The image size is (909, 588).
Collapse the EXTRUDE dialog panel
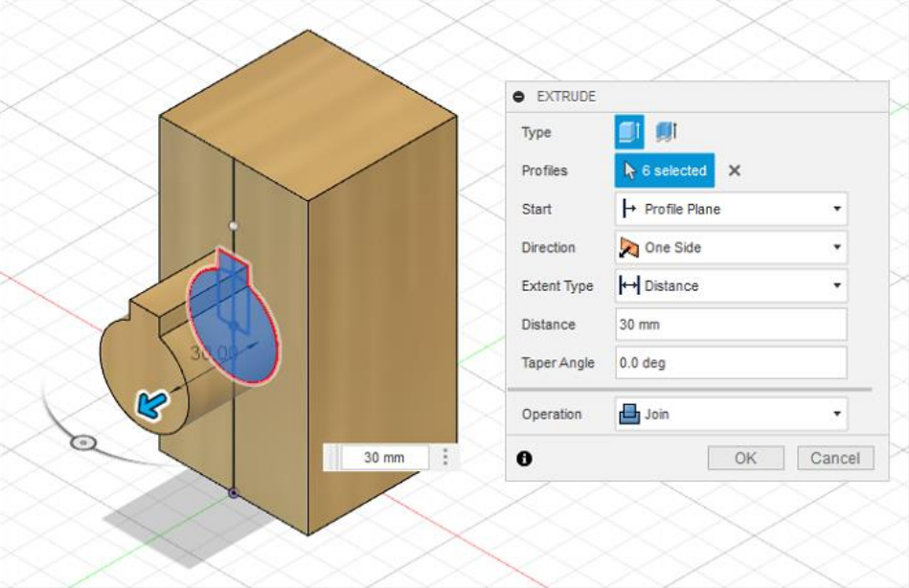point(519,97)
